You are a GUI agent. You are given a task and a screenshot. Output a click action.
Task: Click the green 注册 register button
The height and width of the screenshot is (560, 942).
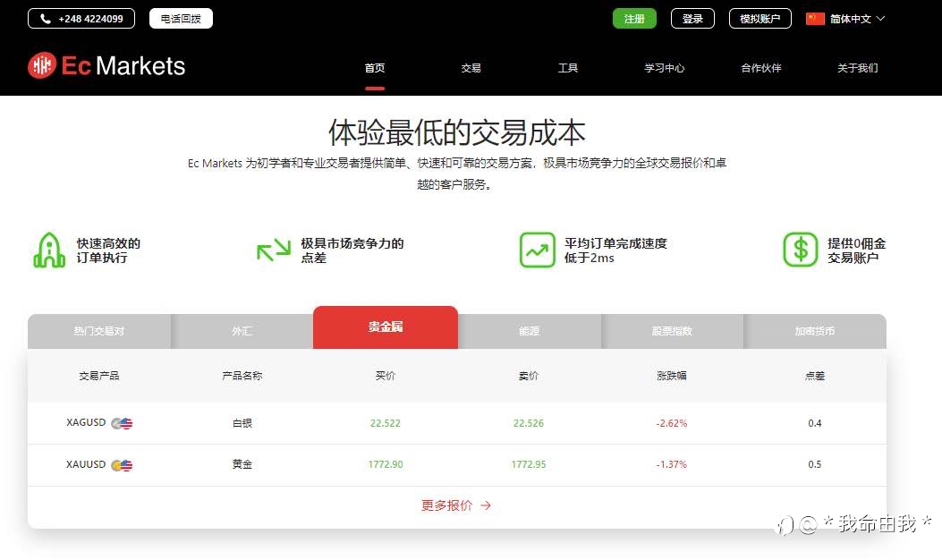(x=634, y=19)
